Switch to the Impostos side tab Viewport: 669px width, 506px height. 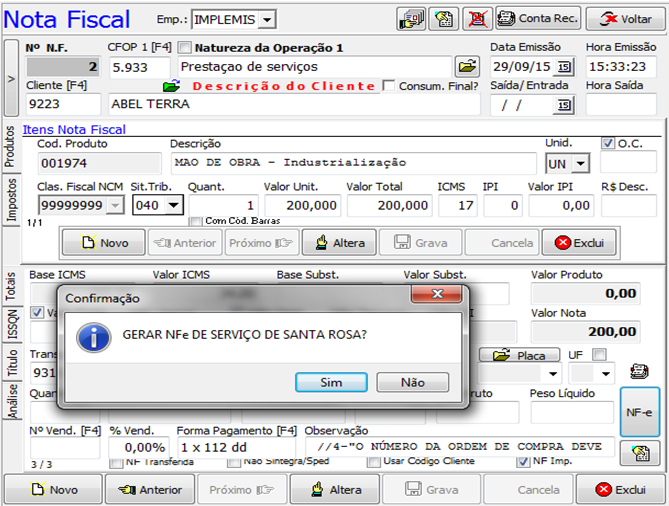point(11,199)
